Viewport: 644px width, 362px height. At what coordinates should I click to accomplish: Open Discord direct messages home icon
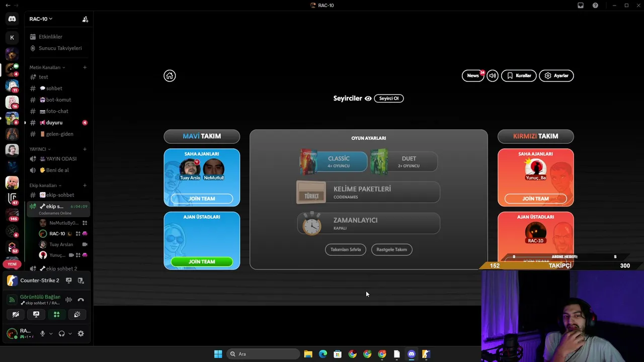[x=12, y=19]
